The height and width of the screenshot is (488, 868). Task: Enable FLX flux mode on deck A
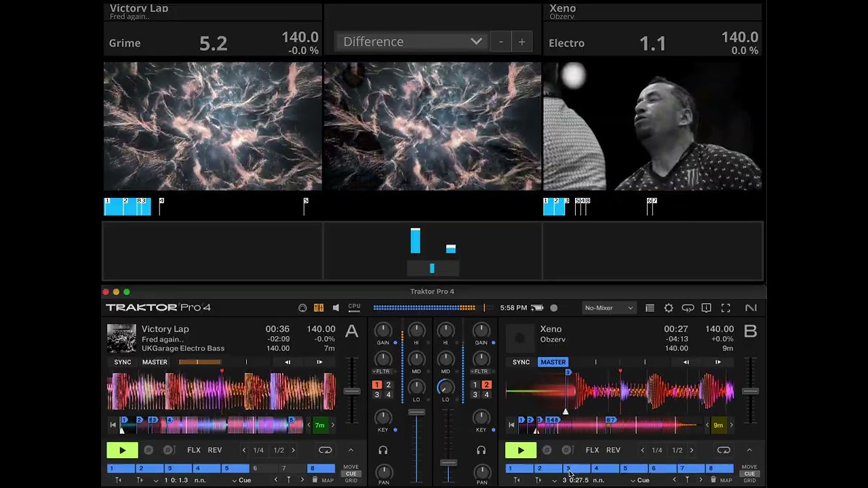tap(194, 450)
